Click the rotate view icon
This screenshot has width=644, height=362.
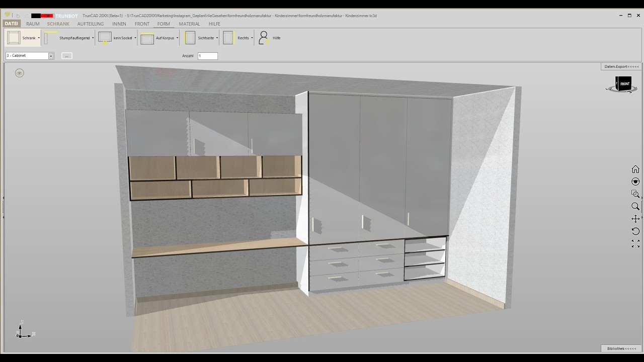(x=635, y=231)
